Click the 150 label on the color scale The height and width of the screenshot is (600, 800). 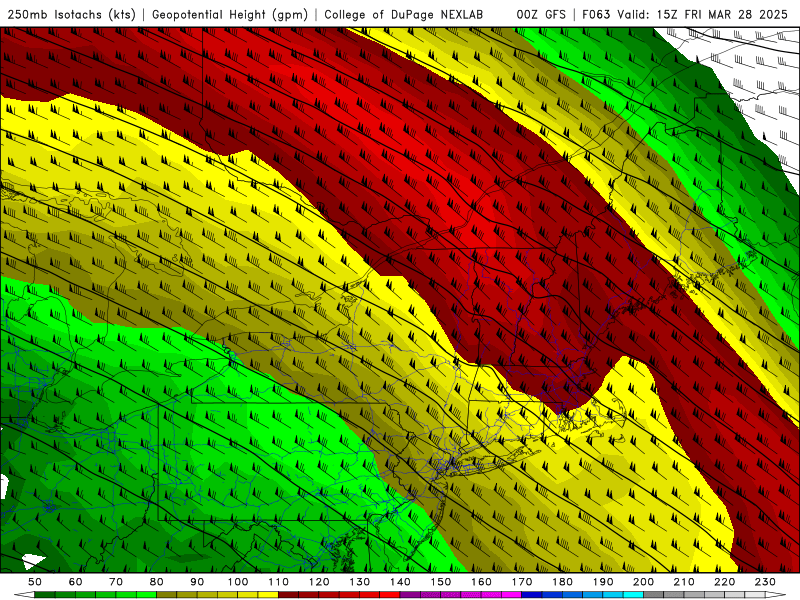pyautogui.click(x=441, y=582)
